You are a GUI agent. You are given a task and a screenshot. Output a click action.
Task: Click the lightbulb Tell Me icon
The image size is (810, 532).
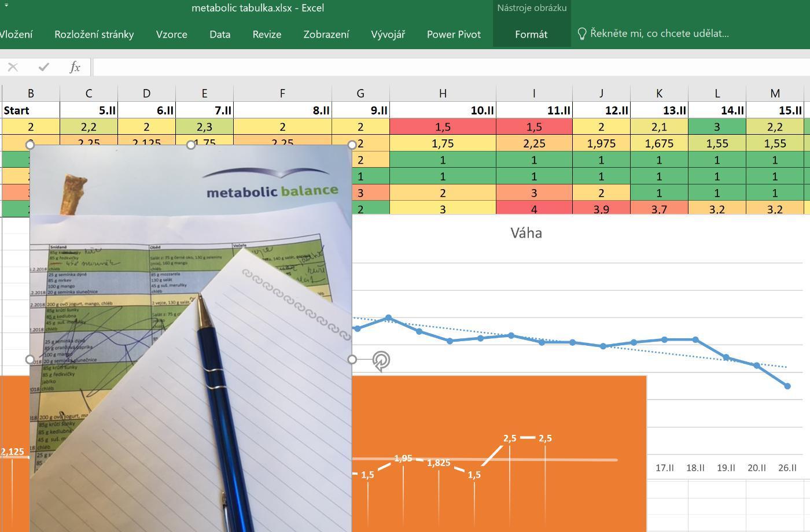tap(582, 34)
